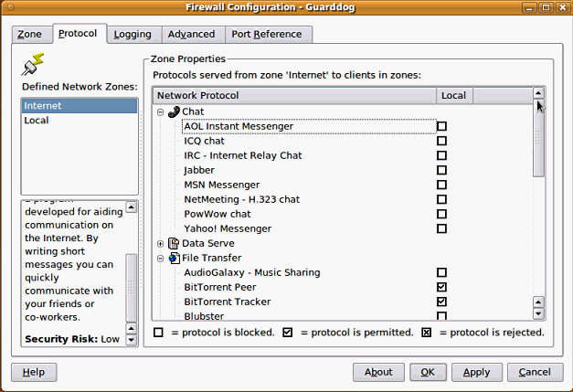Click the Help button
The height and width of the screenshot is (392, 573).
coord(34,372)
